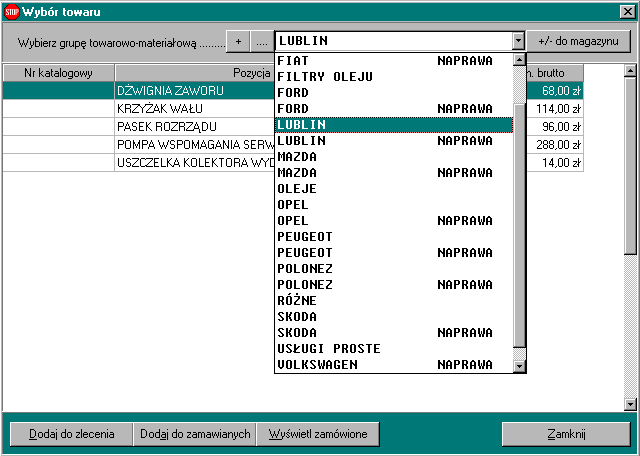The width and height of the screenshot is (640, 456).
Task: Select 'OPEL NAPRAWA' group entry
Action: 394,221
